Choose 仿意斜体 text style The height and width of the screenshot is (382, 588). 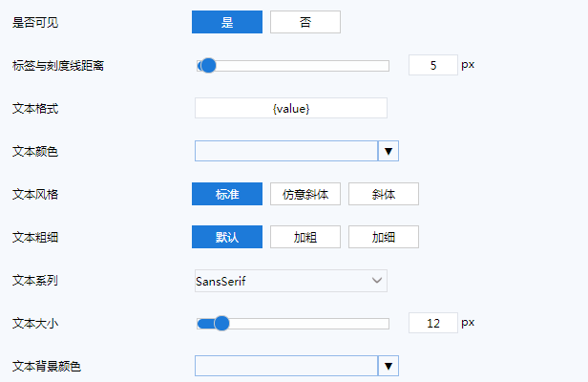(305, 194)
